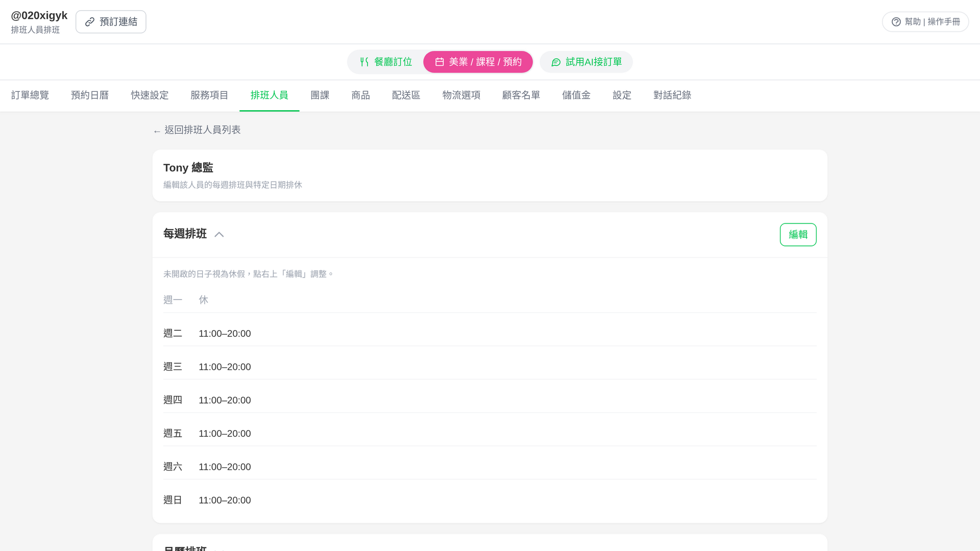
Task: Click 週六 11:00–20:00 schedule row
Action: click(x=489, y=467)
